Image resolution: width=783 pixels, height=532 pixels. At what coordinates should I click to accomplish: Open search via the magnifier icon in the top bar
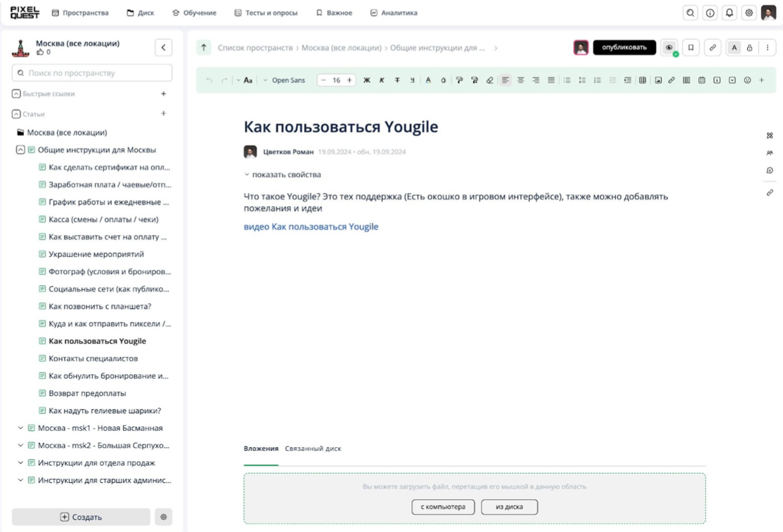[x=690, y=13]
